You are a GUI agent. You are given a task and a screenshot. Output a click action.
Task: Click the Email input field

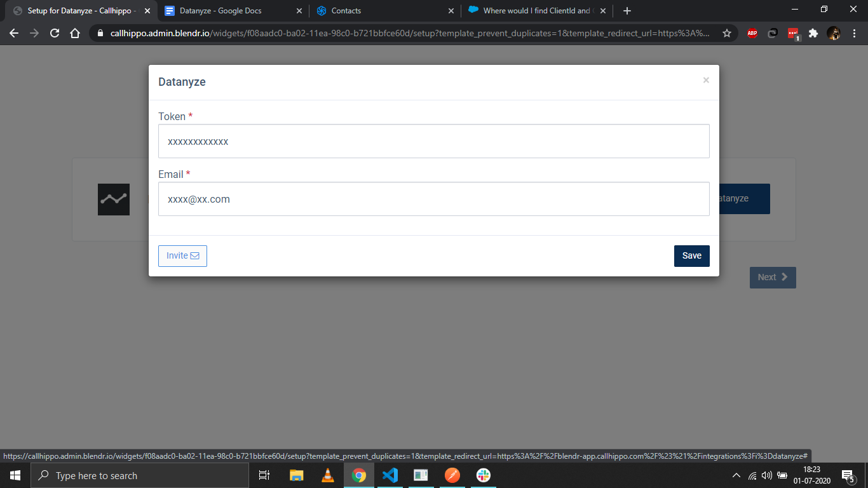[x=434, y=199]
